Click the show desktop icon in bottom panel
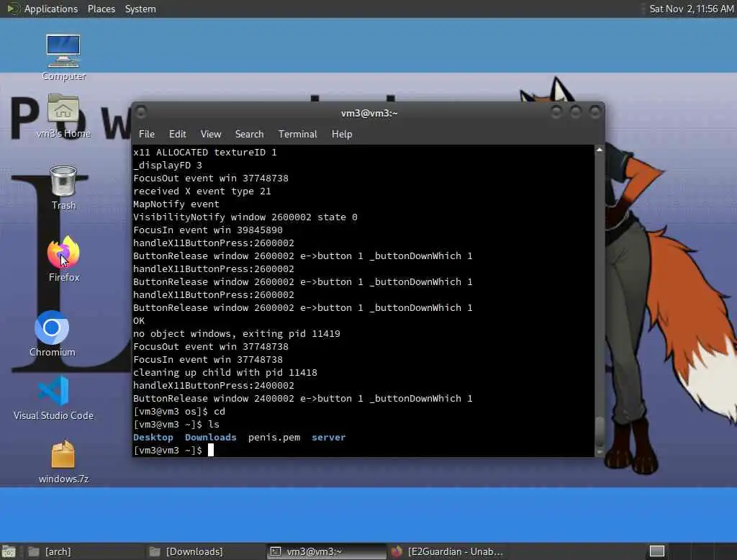Screen dimensions: 737x560 point(9,551)
